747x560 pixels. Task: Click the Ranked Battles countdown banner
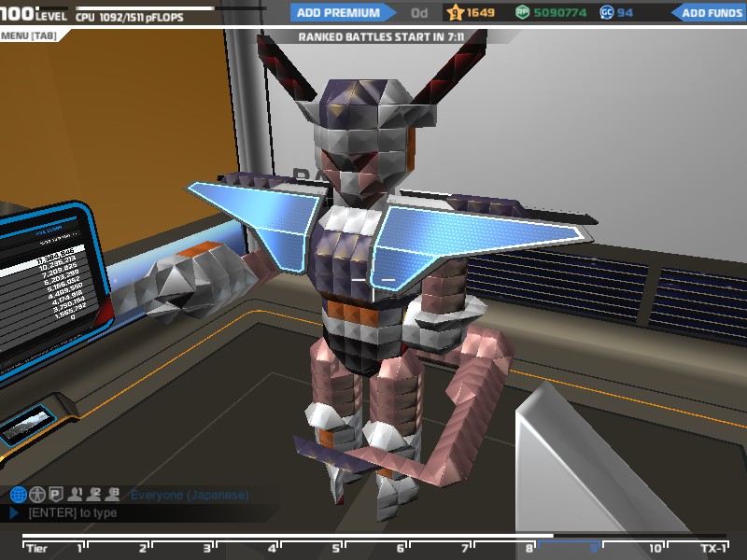point(381,37)
